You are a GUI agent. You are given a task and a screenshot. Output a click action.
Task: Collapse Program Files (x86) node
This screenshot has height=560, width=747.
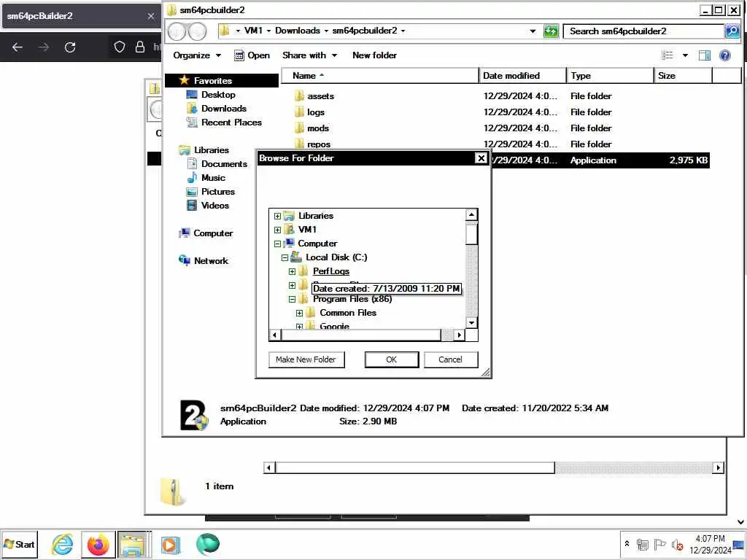(292, 300)
